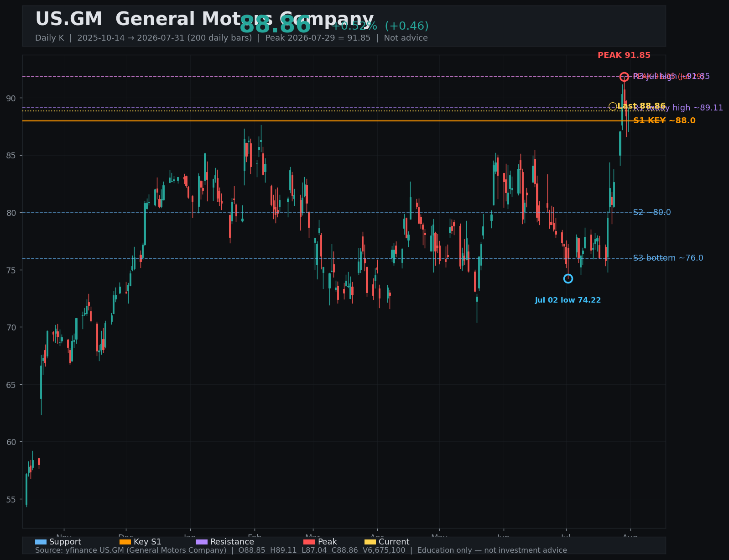The width and height of the screenshot is (729, 560).
Task: Click the 'Source: yfinance' footer text
Action: pyautogui.click(x=301, y=550)
